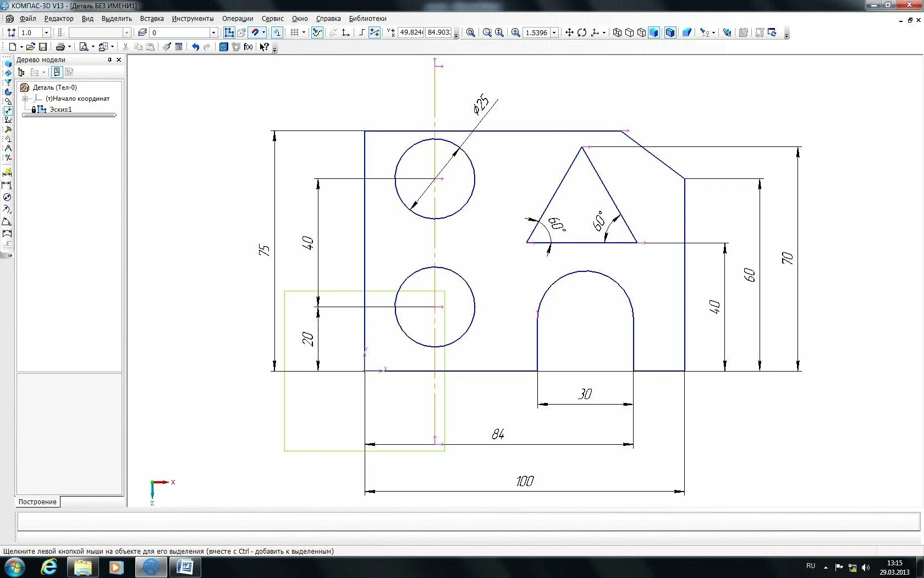Open the Orientation dropdown arrow
Viewport: 924px width, 578px height.
[x=604, y=32]
